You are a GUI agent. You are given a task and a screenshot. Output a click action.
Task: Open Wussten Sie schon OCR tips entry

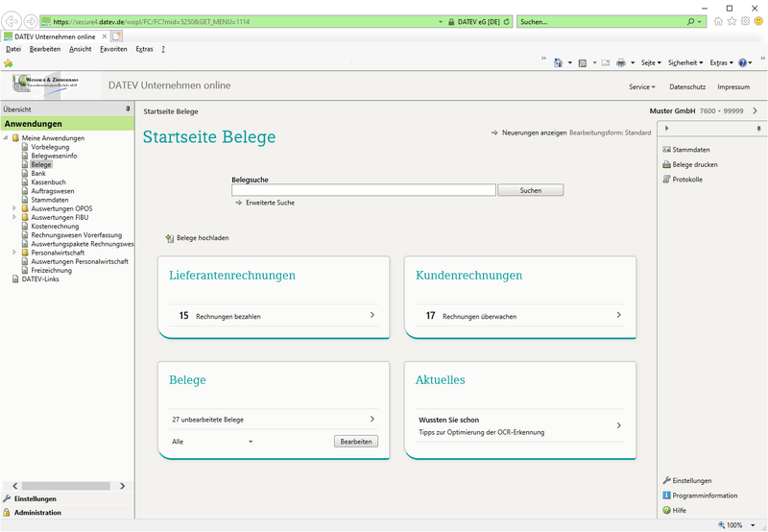pos(520,425)
